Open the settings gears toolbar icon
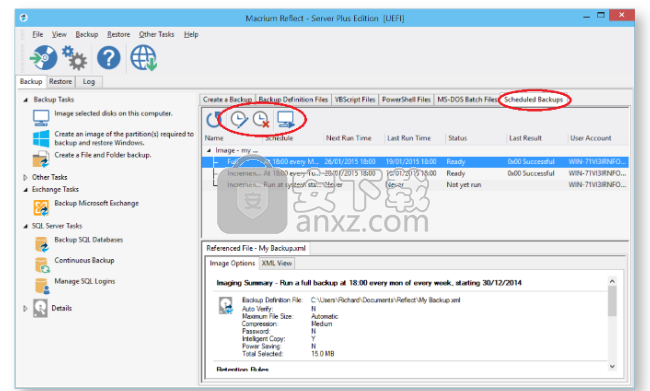The image size is (650, 391). [x=75, y=58]
